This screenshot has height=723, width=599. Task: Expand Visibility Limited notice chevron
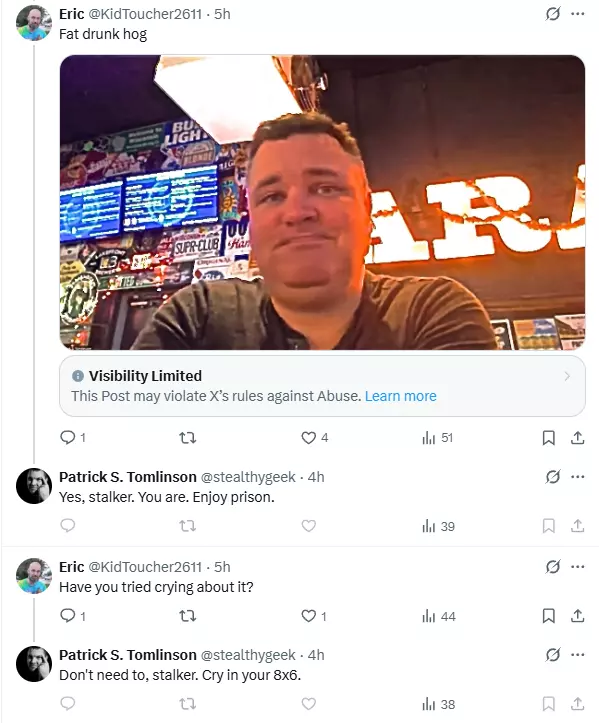(x=567, y=376)
